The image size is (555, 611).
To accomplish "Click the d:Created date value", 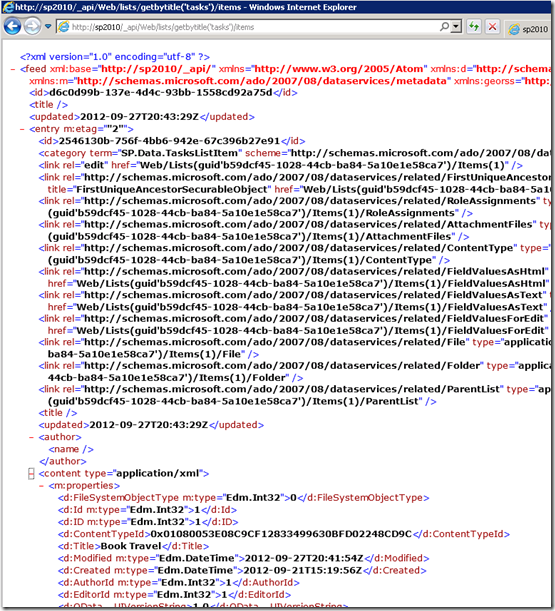I will 302,570.
